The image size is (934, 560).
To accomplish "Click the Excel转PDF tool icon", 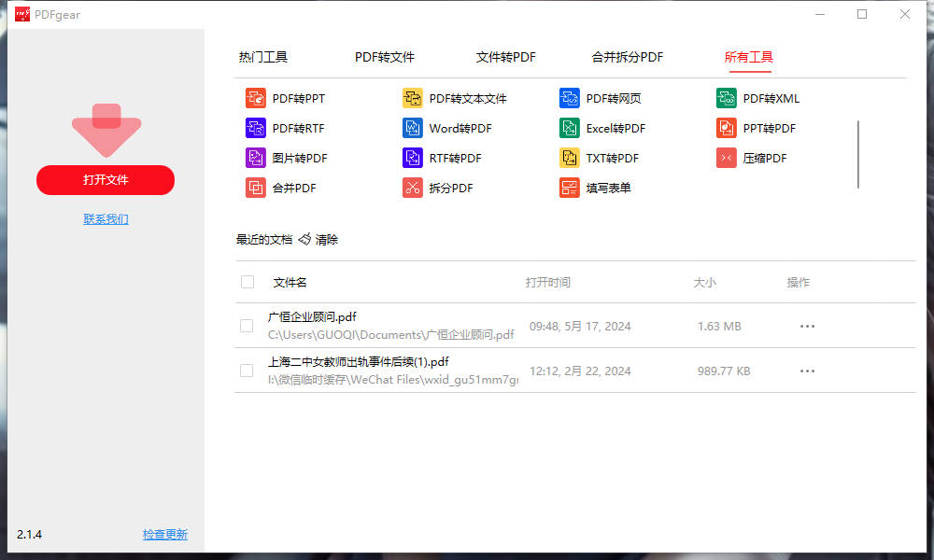I will (570, 128).
